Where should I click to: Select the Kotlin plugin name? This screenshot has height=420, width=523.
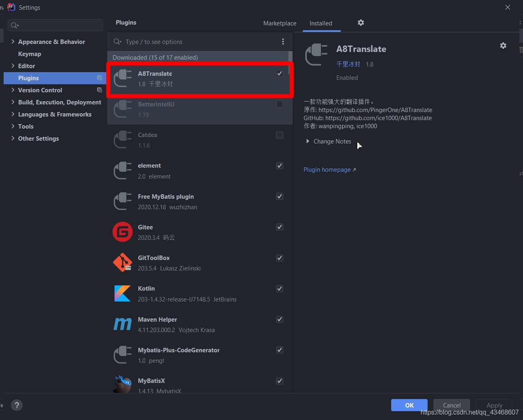(x=146, y=289)
